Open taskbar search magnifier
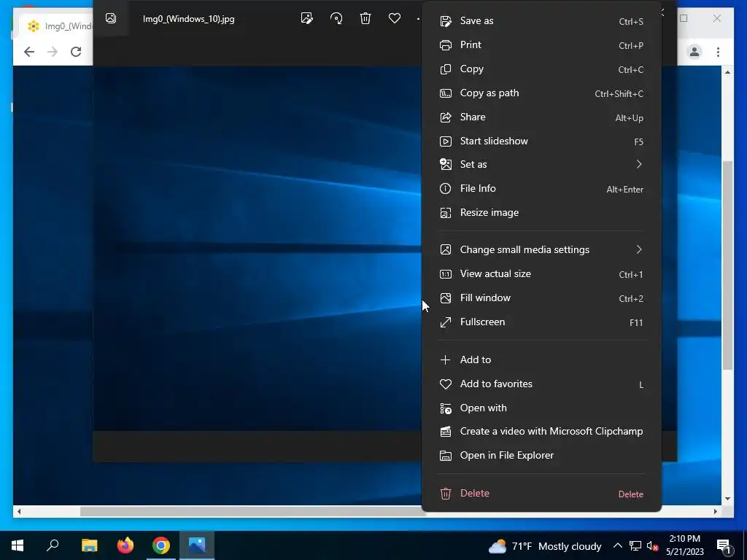Screen dimensions: 747x560 53,545
